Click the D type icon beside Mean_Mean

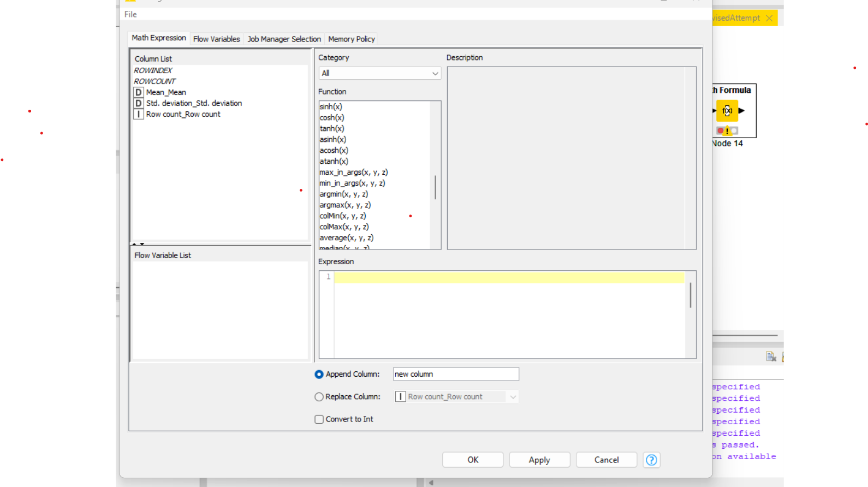(x=139, y=92)
